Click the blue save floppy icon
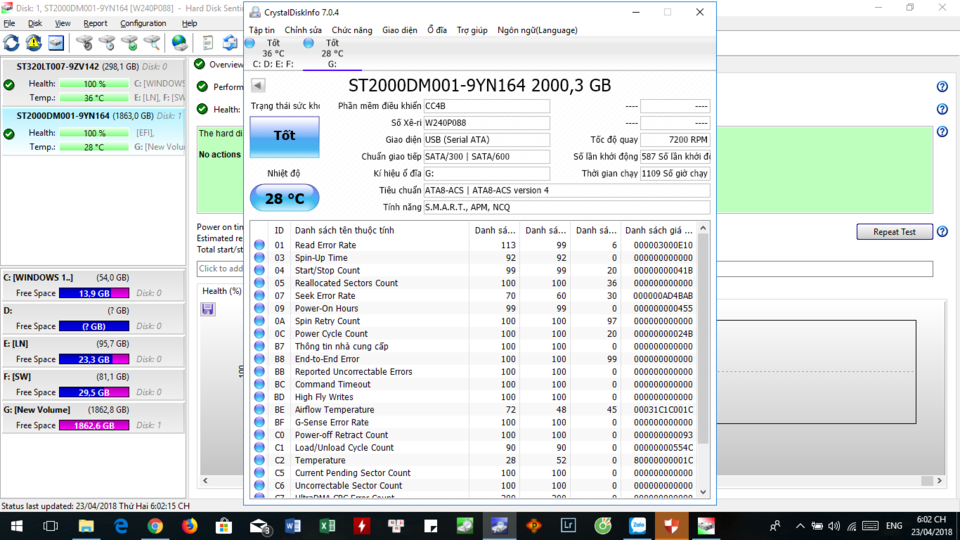Screen dimensions: 960x540 pyautogui.click(x=208, y=309)
